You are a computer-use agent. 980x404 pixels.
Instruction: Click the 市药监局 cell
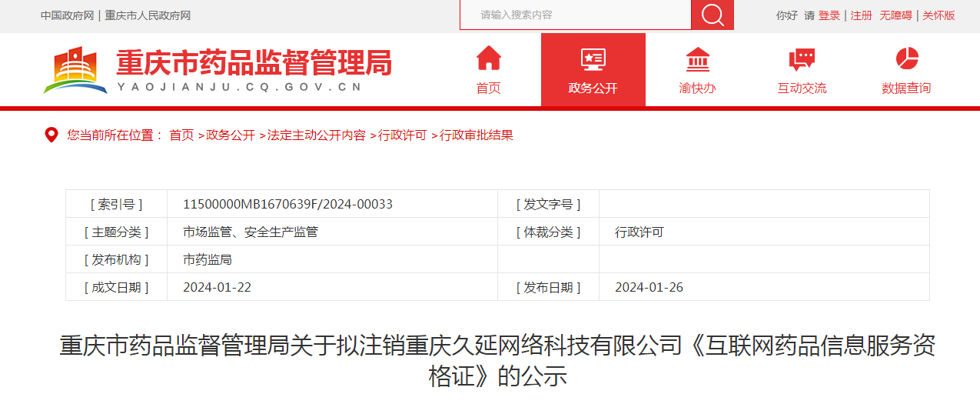point(208,259)
